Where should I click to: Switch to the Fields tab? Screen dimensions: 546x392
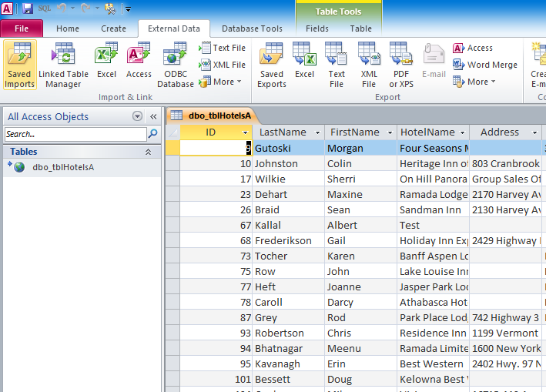point(317,28)
